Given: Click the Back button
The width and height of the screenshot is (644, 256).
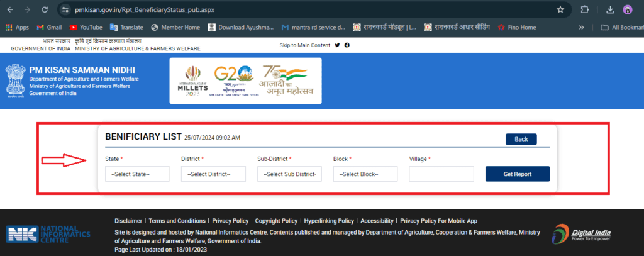Looking at the screenshot, I should [x=521, y=139].
